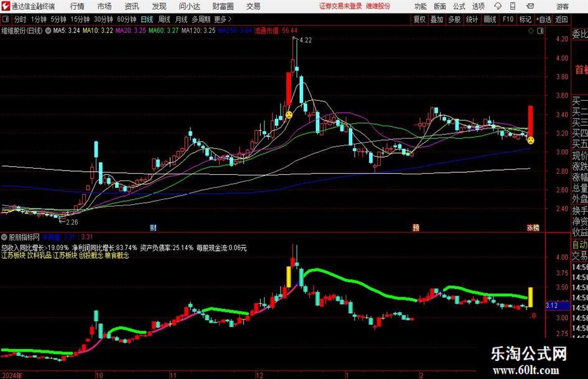
Task: Click the MA120: 3.25 indicator label
Action: pyautogui.click(x=198, y=30)
